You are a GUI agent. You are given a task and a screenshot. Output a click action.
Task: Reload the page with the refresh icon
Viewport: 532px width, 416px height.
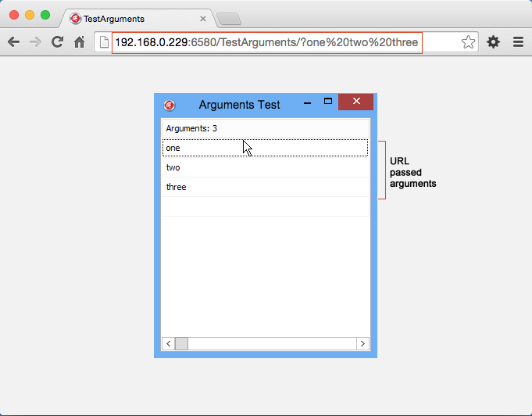pyautogui.click(x=57, y=42)
